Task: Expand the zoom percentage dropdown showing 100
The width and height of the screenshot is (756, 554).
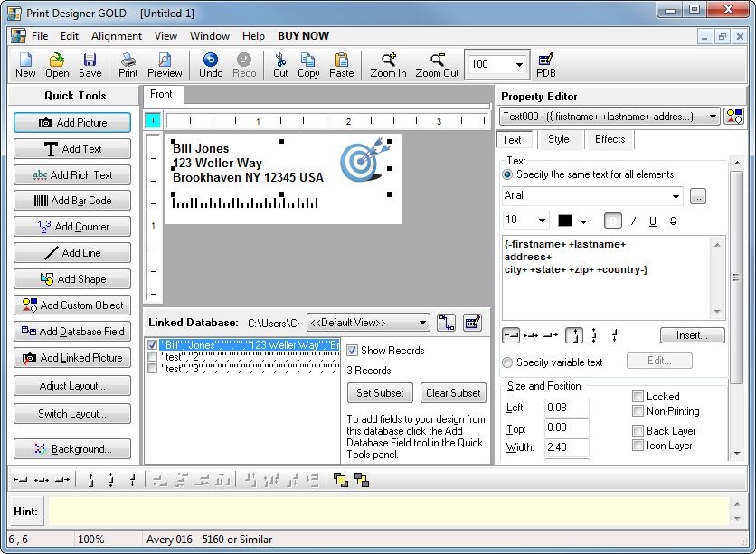Action: (519, 64)
